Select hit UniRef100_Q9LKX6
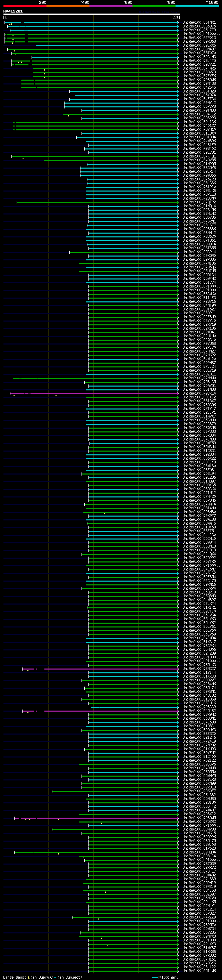This screenshot has height=980, width=222. [x=199, y=45]
